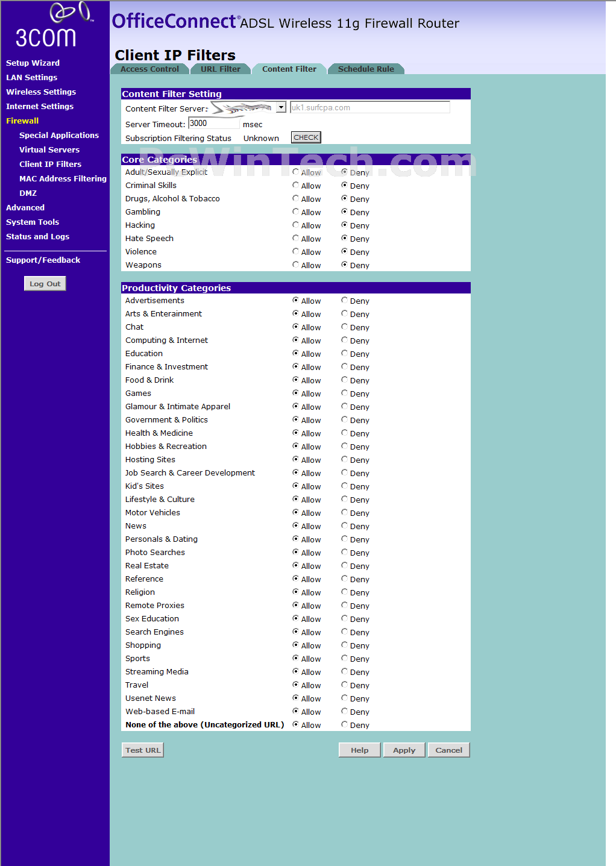Deny Glamour & Intimate Apparel

344,406
